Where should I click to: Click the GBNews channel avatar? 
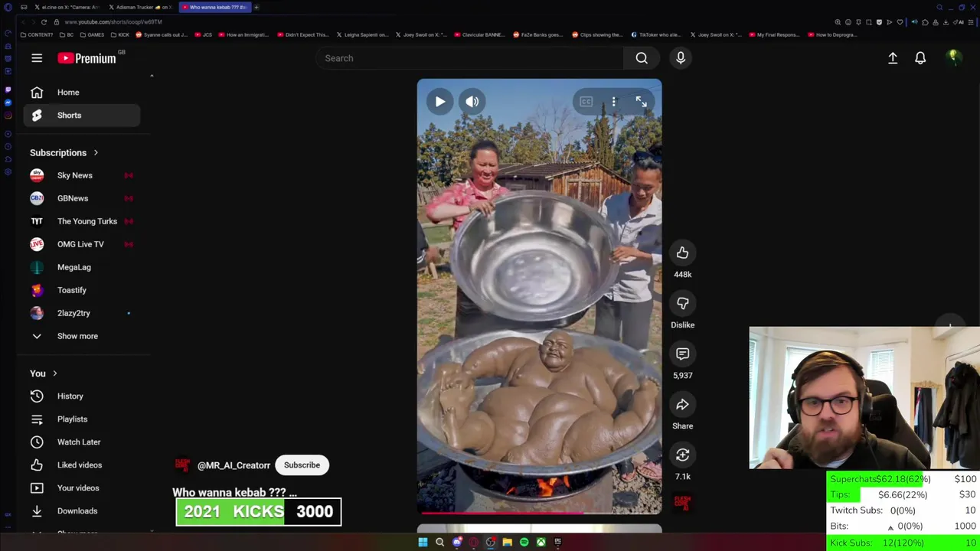pyautogui.click(x=37, y=198)
